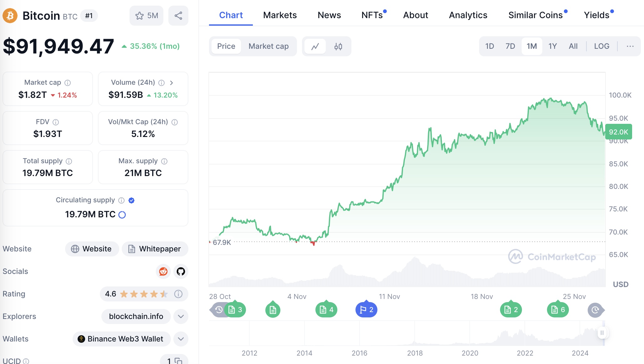Open the Yields tab
644x364 pixels.
(x=597, y=15)
